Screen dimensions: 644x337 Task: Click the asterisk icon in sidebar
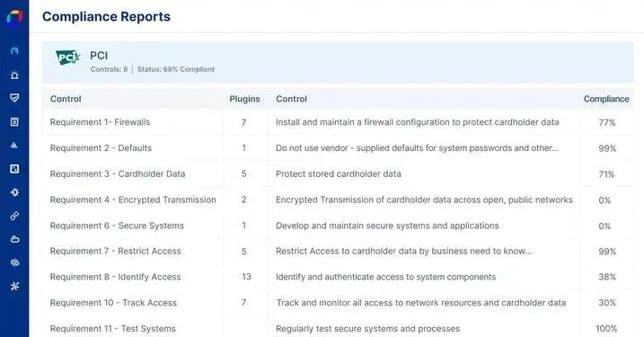(x=14, y=286)
